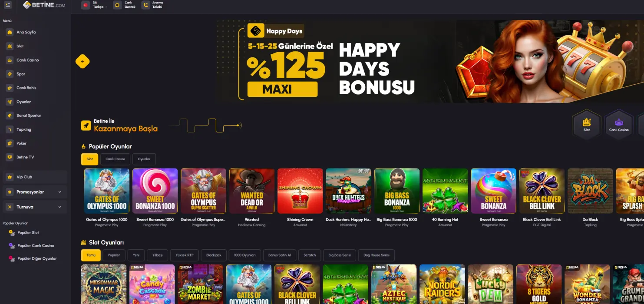The image size is (644, 304).
Task: Switch to the Canlı Casino popular tab
Action: click(115, 159)
